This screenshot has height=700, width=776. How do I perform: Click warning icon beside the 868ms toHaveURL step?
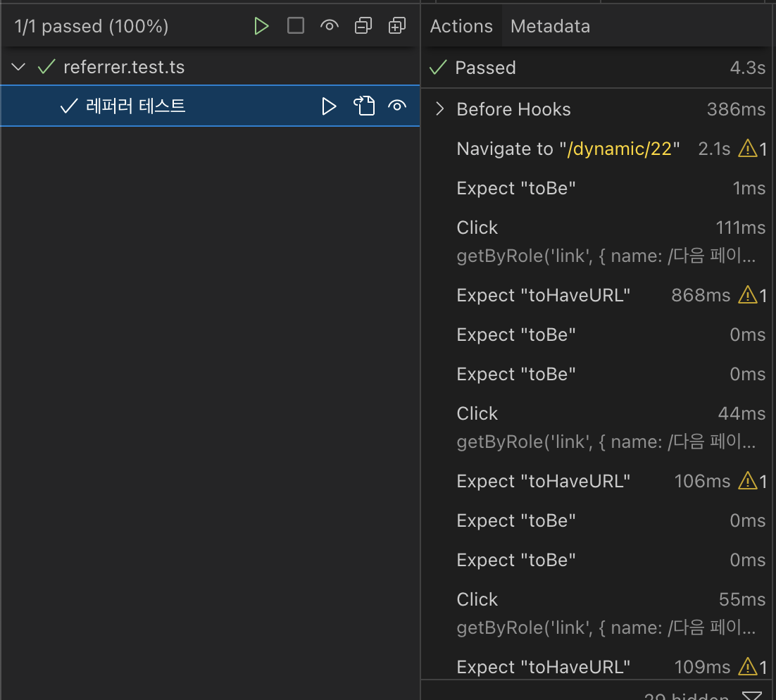(x=746, y=295)
